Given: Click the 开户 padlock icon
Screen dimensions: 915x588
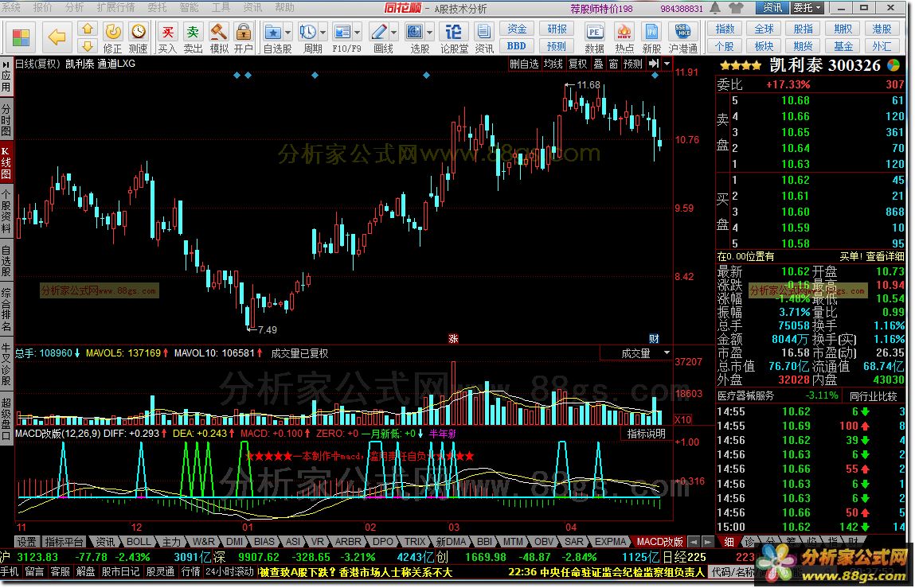Looking at the screenshot, I should tap(244, 32).
